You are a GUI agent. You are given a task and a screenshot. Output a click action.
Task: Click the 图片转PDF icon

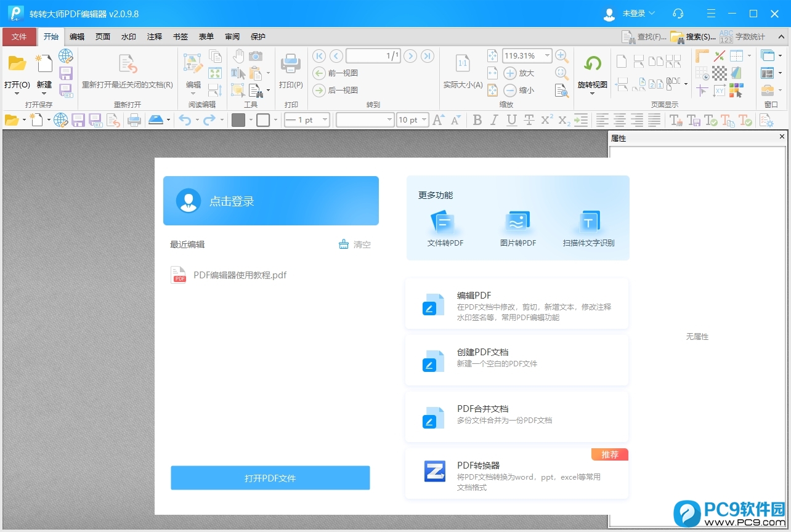click(518, 222)
